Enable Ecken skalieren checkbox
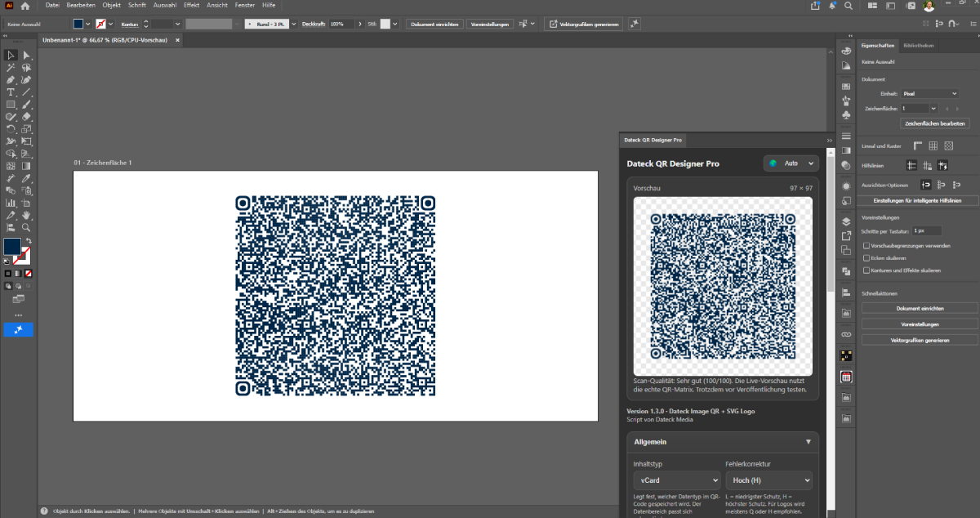980x518 pixels. (x=866, y=257)
